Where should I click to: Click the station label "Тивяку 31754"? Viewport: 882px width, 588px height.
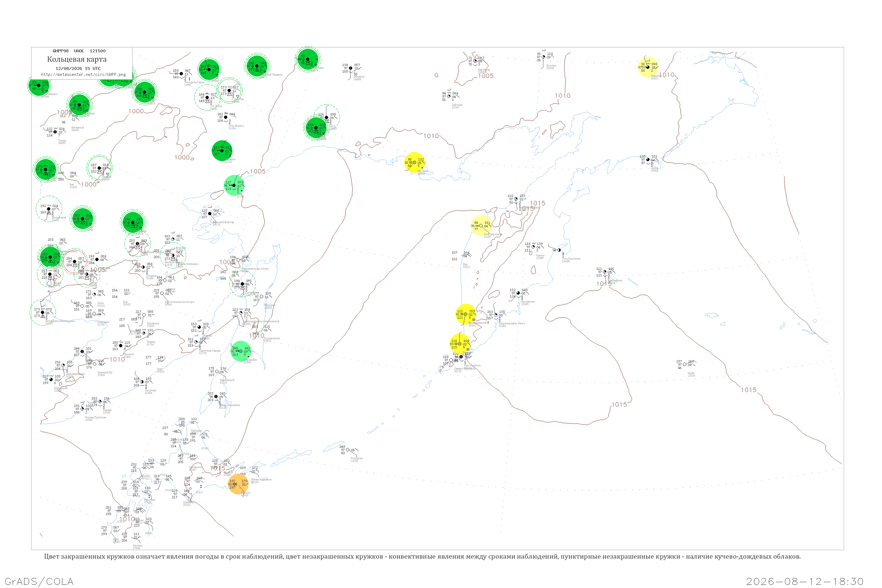click(x=151, y=343)
